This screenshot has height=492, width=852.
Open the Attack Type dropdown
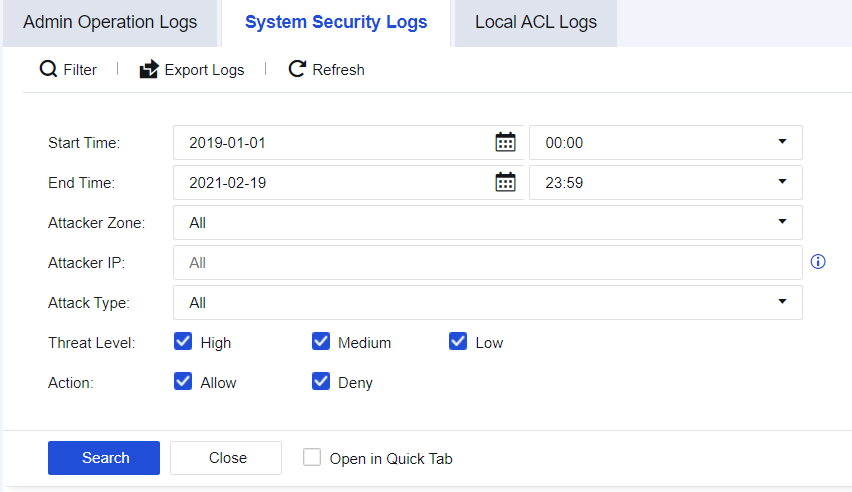pos(487,302)
